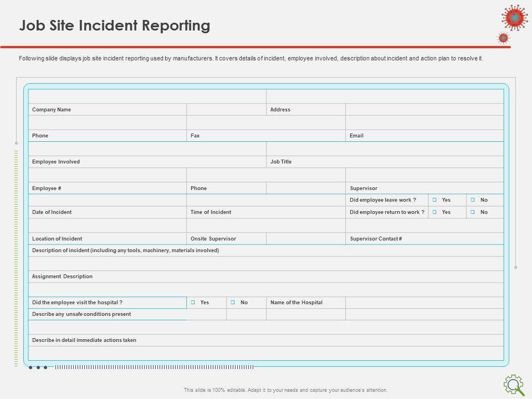Click the three dark dots at bottom left
The height and width of the screenshot is (399, 532).
(38, 367)
